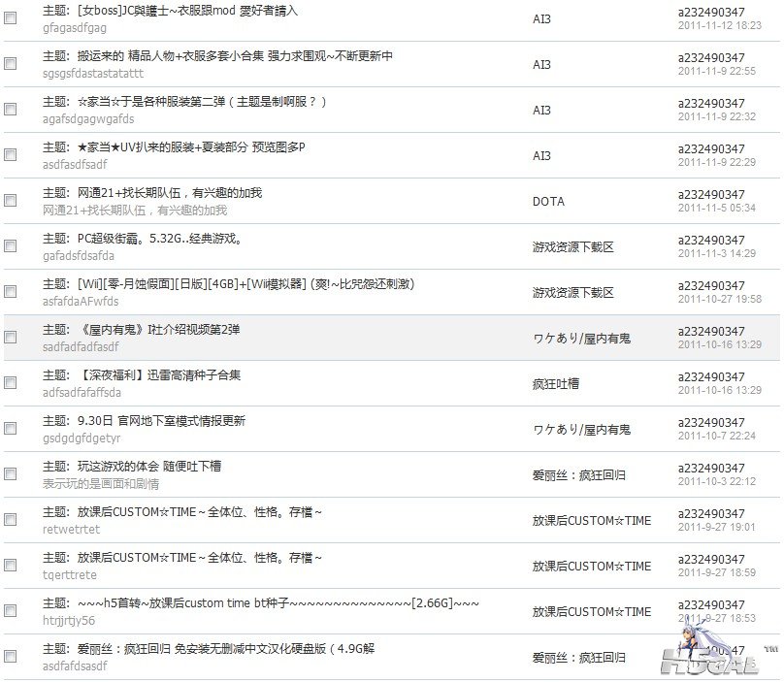Check the box for the 9.30日 官网地下室 thread

tap(11, 429)
